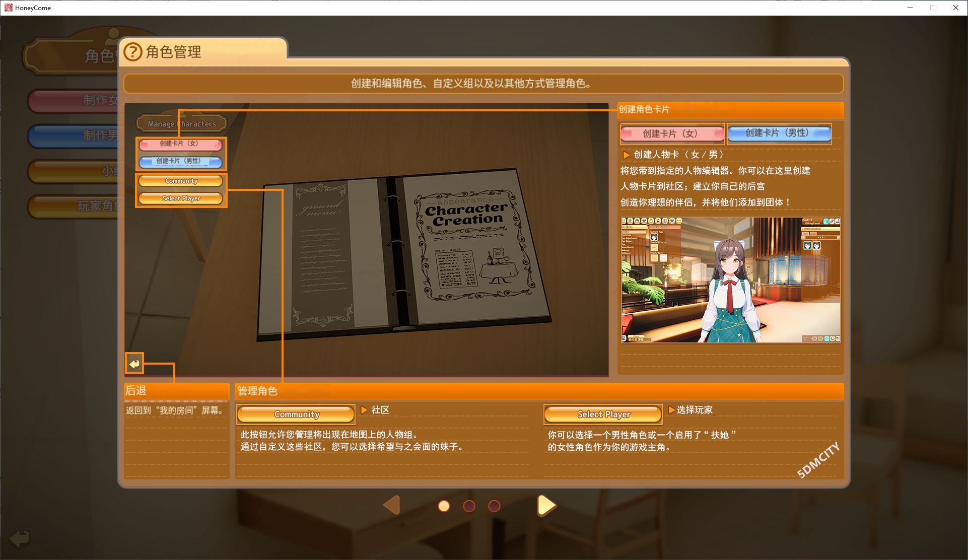The width and height of the screenshot is (968, 560).
Task: Click the character editor screenshot thumbnail
Action: (731, 280)
